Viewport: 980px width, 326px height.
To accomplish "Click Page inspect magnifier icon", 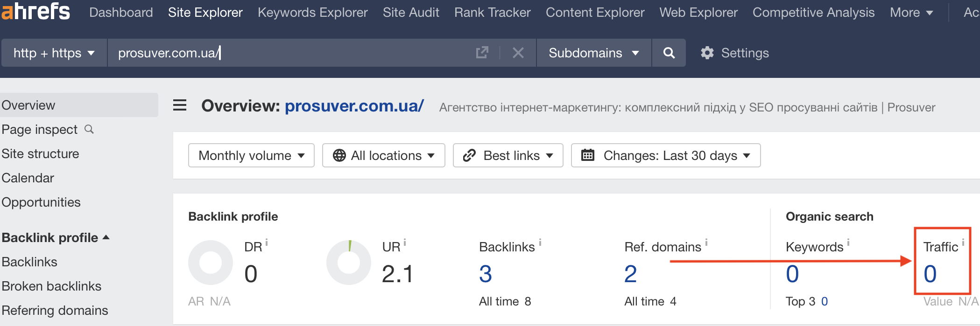I will [89, 129].
